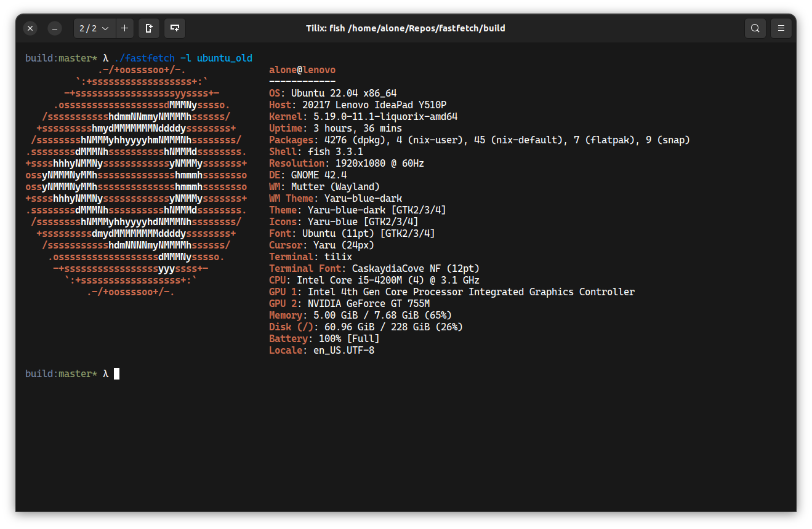Viewport: 812px width, 529px height.
Task: Click the Memory line 5.00 GiB / 7.68 GiB
Action: [361, 316]
